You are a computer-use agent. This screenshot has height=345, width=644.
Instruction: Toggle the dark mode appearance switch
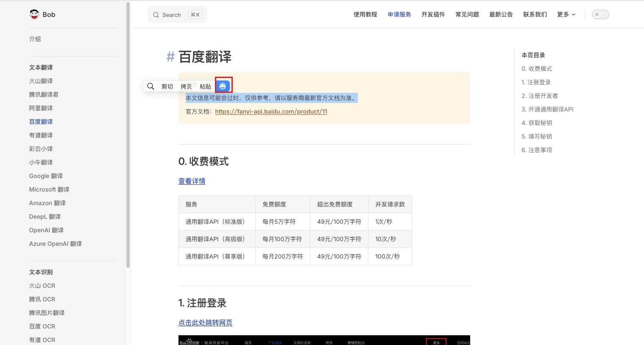(600, 14)
